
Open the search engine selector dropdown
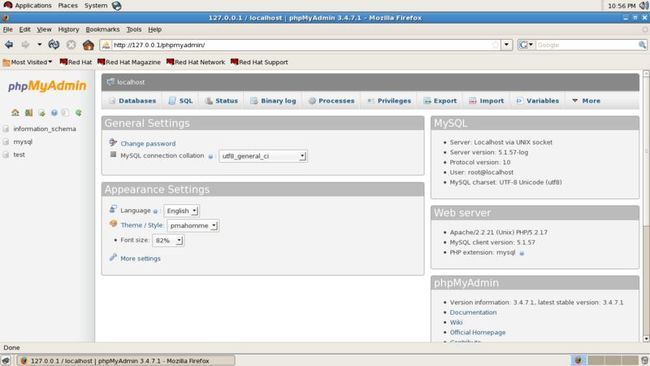(x=526, y=45)
